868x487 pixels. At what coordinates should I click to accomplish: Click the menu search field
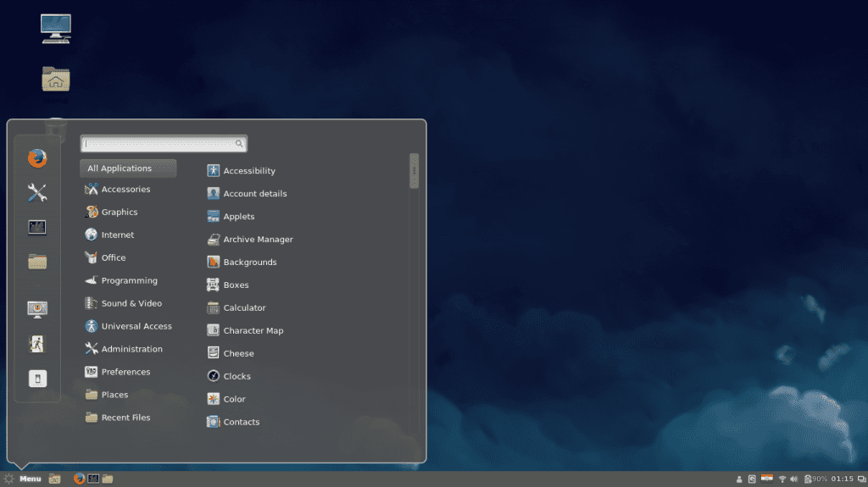coord(159,144)
